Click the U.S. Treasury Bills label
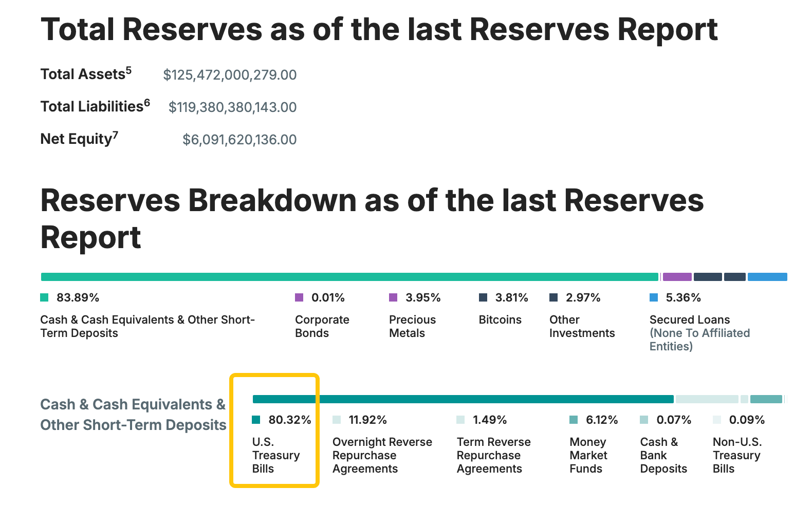 point(275,455)
